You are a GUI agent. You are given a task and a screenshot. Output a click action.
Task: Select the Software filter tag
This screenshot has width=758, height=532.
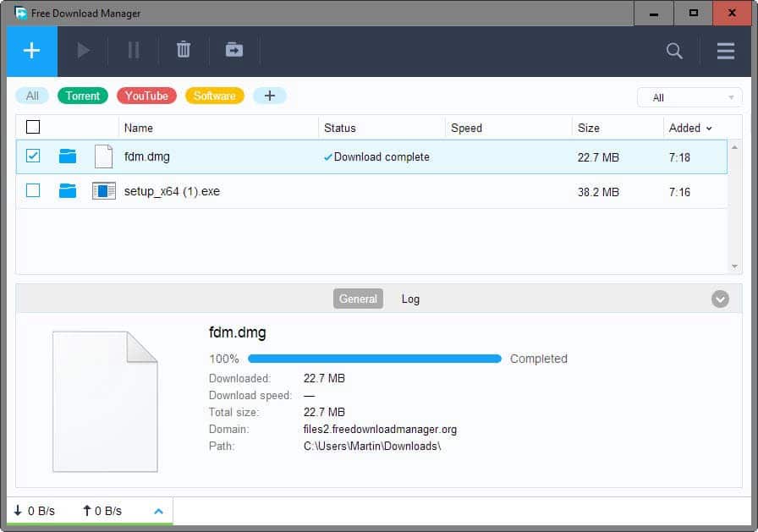[x=214, y=96]
